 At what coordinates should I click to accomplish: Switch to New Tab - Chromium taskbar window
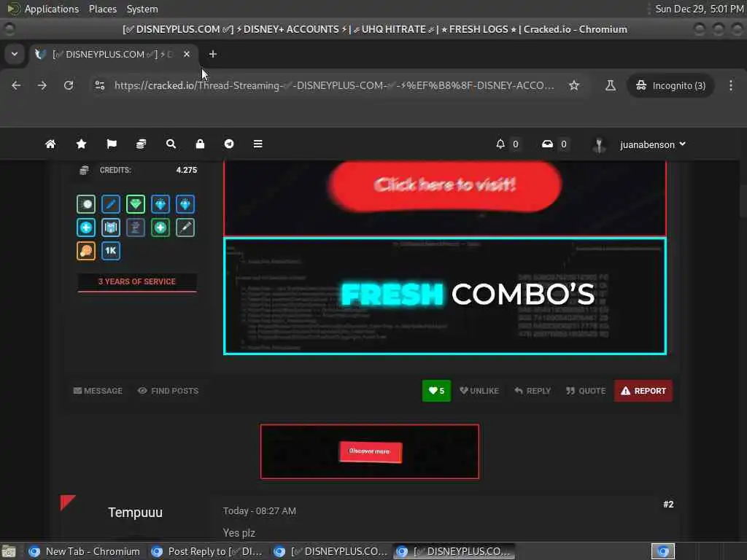pyautogui.click(x=85, y=551)
